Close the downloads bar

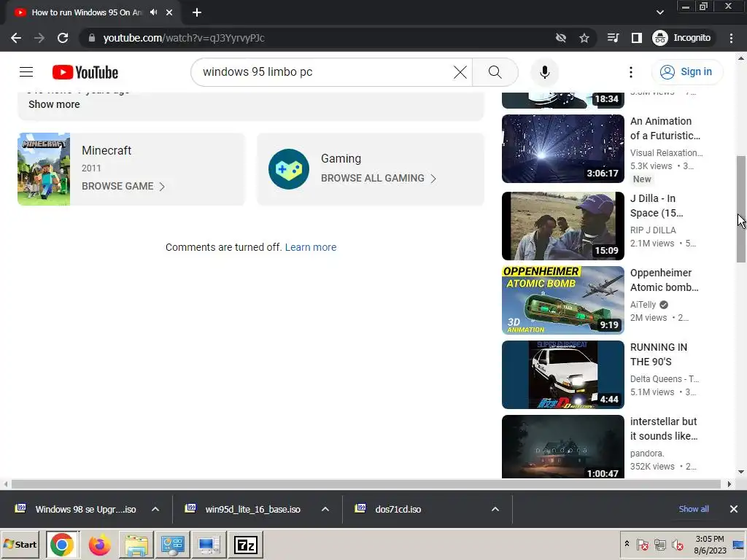734,509
